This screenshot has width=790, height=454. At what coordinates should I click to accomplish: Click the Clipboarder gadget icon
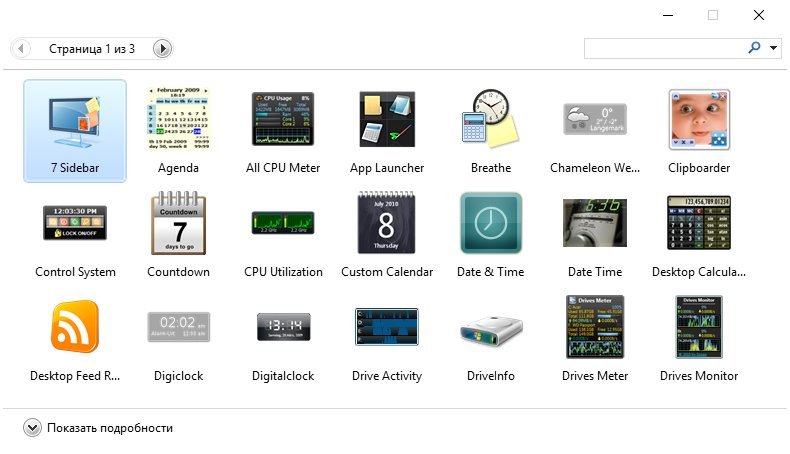699,120
